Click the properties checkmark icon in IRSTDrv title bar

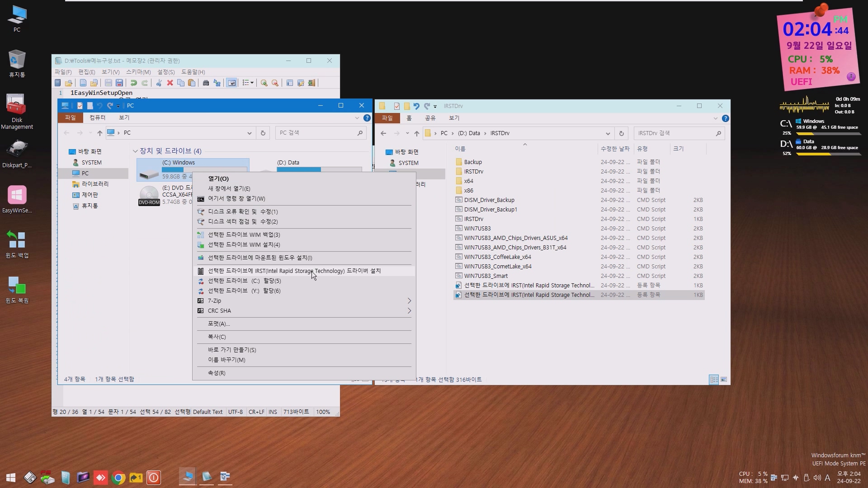[x=396, y=106]
